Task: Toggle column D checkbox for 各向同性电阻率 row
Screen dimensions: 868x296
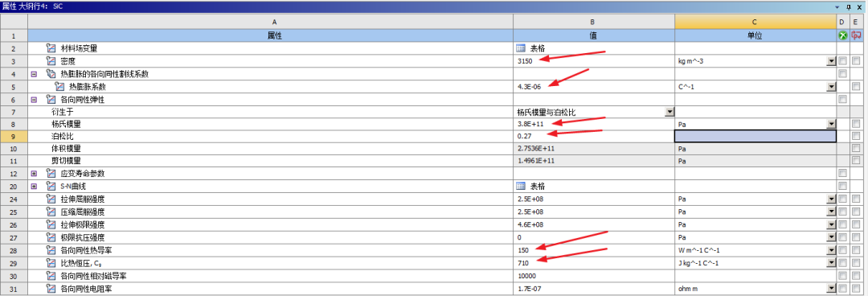Action: click(x=842, y=289)
